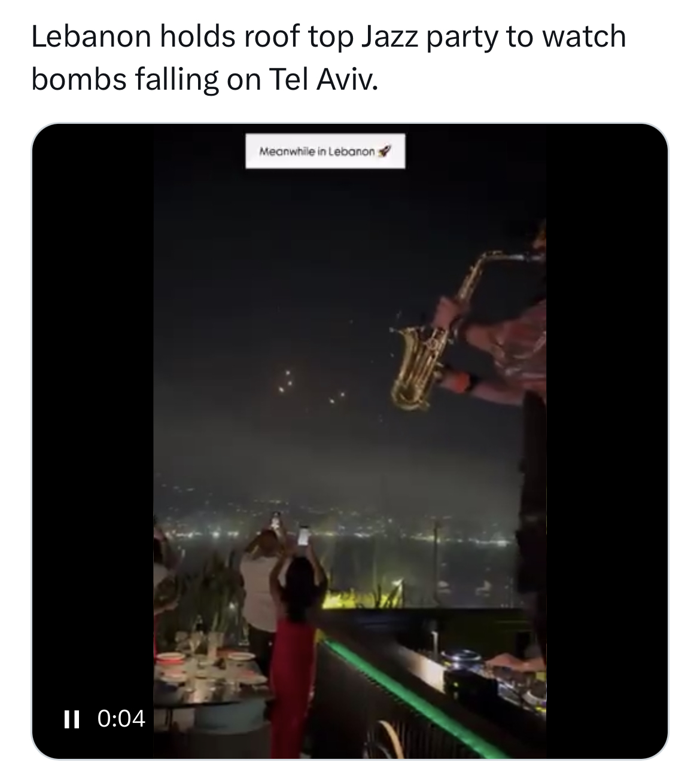The width and height of the screenshot is (700, 772).
Task: Click the tweet text about Lebanon's Jazz party
Action: coord(328,57)
